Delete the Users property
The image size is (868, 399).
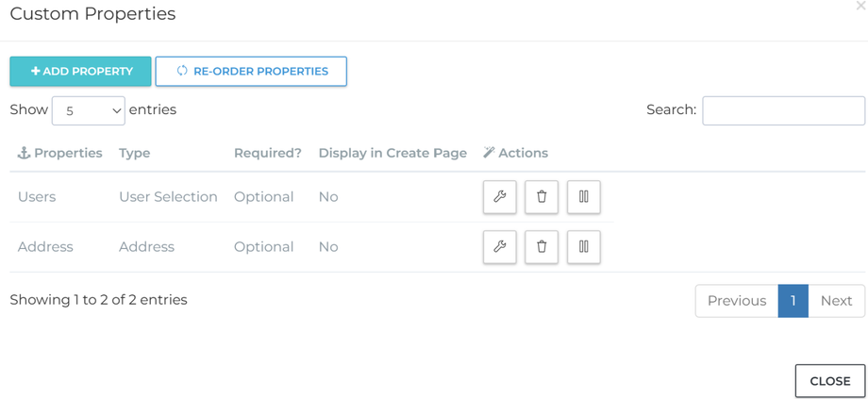pyautogui.click(x=542, y=196)
